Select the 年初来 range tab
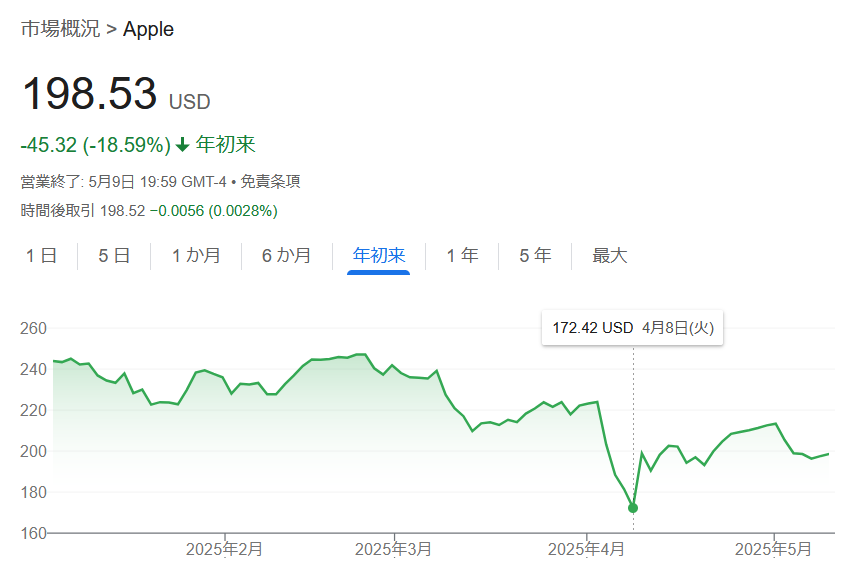 tap(379, 255)
